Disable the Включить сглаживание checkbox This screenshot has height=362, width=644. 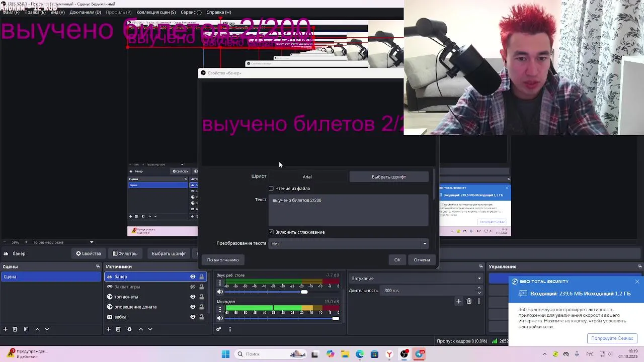click(271, 232)
